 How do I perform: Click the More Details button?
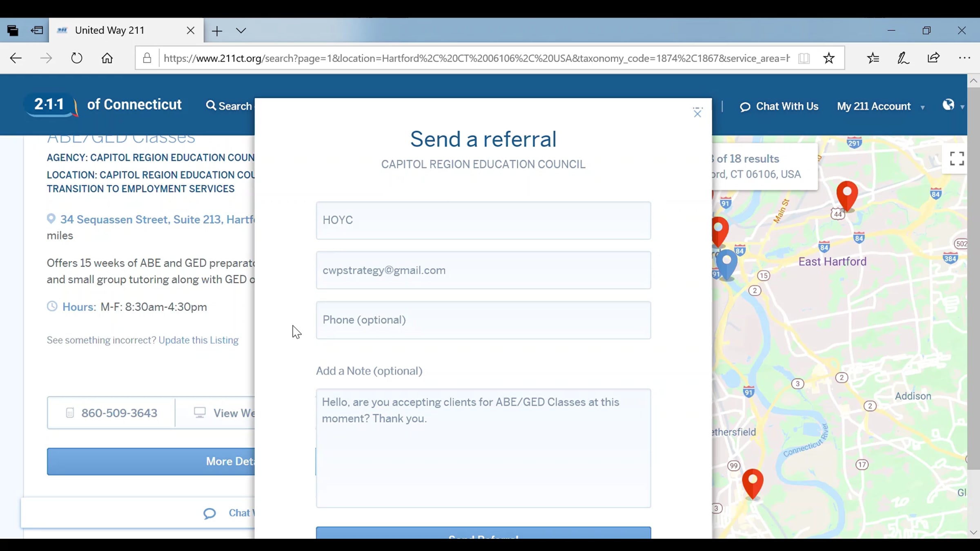(151, 462)
